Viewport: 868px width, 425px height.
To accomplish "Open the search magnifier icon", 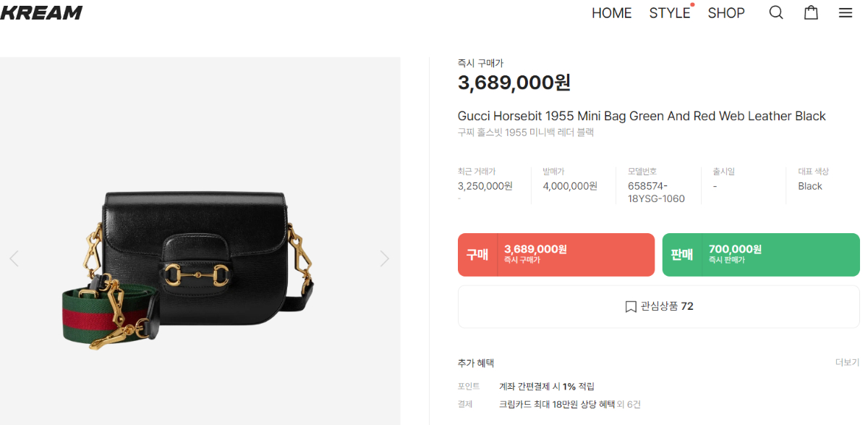I will [x=776, y=13].
